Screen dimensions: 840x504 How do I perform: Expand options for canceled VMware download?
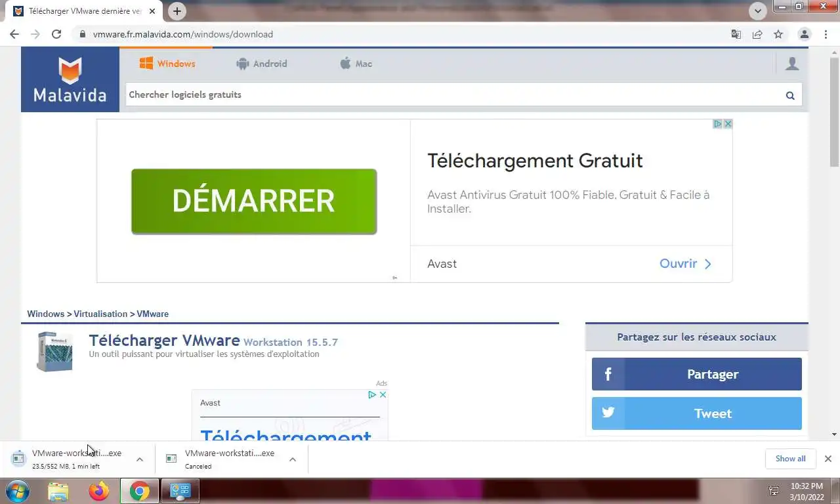293,459
